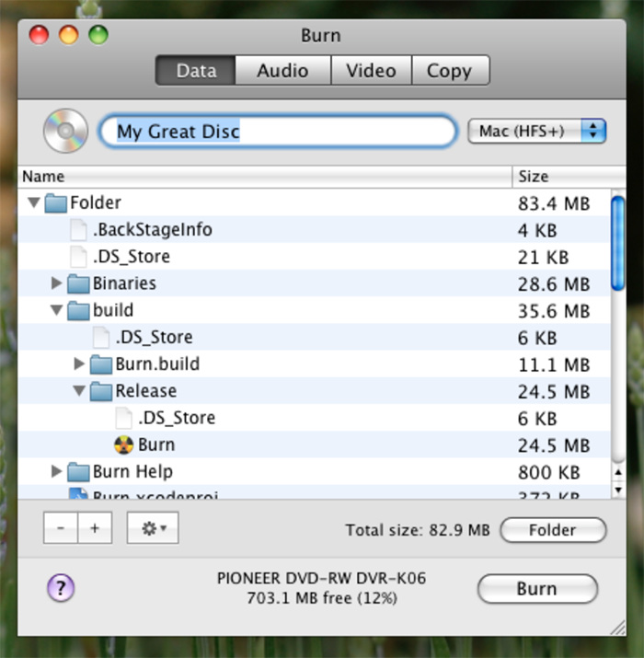Click the My Great Disc name field
This screenshot has width=644, height=658.
point(277,132)
